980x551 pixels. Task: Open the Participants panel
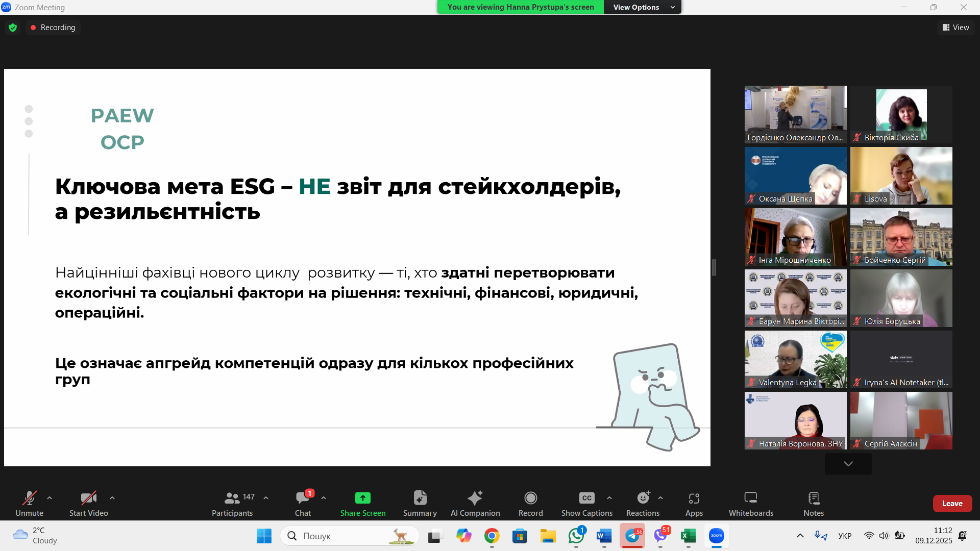tap(232, 503)
